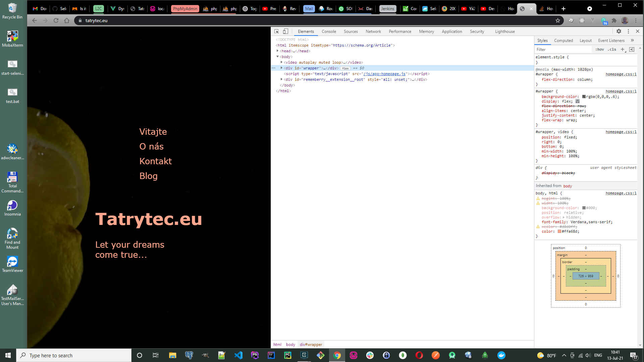Click the #ffa68d color swatch
The image size is (644, 362).
point(559,231)
